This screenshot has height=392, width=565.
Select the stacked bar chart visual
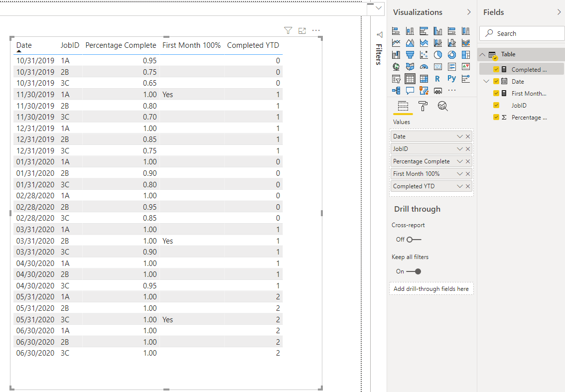click(x=396, y=31)
